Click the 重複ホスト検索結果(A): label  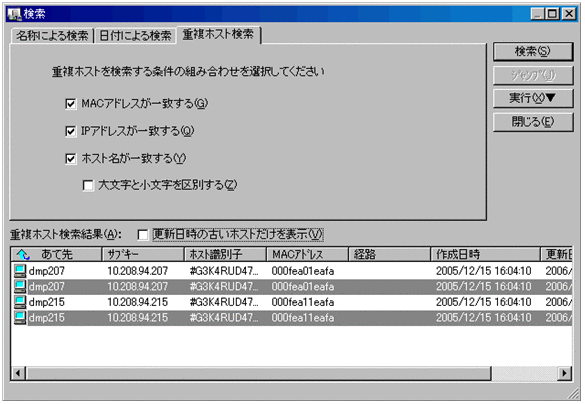[x=66, y=235]
